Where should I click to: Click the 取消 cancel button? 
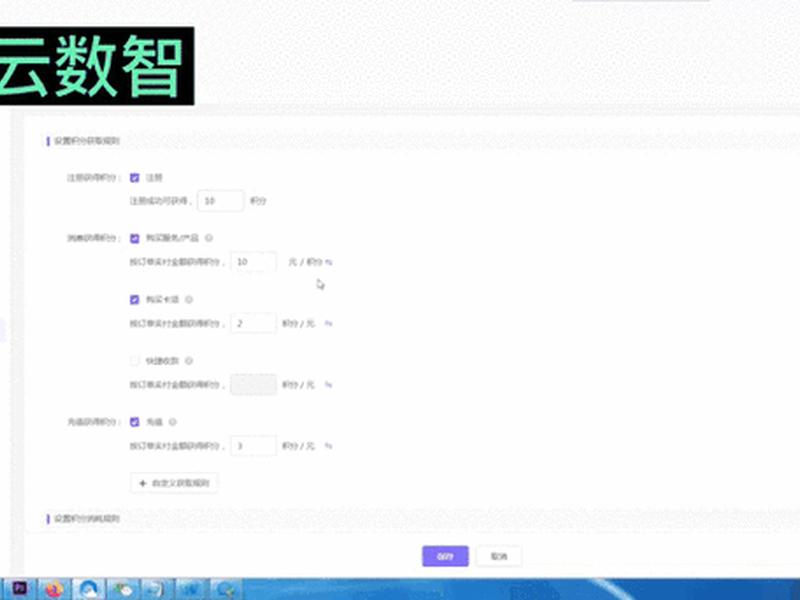point(498,556)
